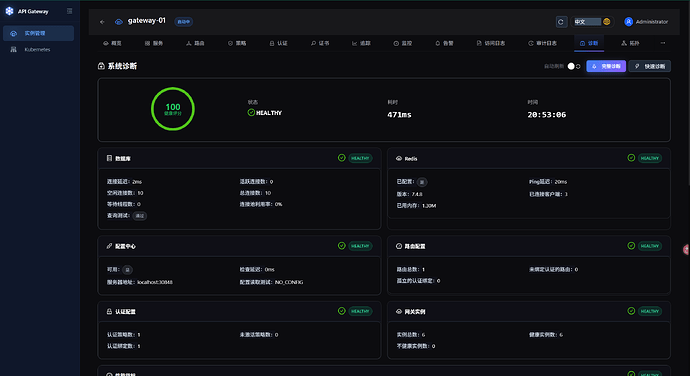
Task: Click the 启动中 status badge beside gateway-01
Action: coord(184,22)
